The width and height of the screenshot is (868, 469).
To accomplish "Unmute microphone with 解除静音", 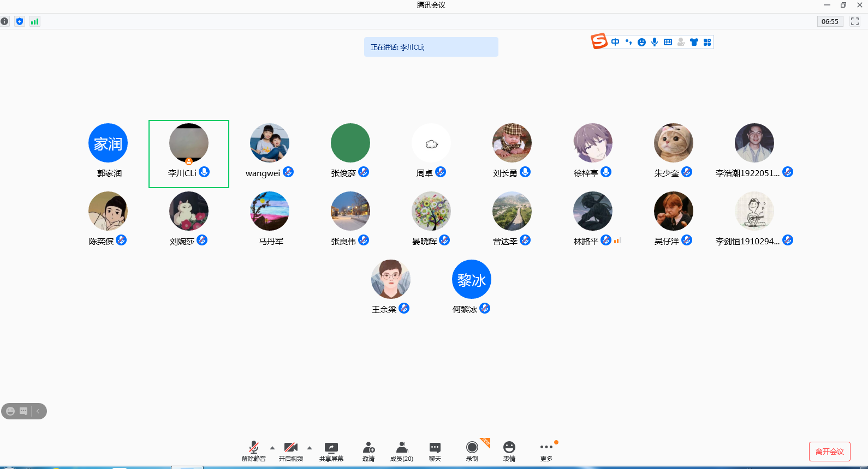I will 254,451.
